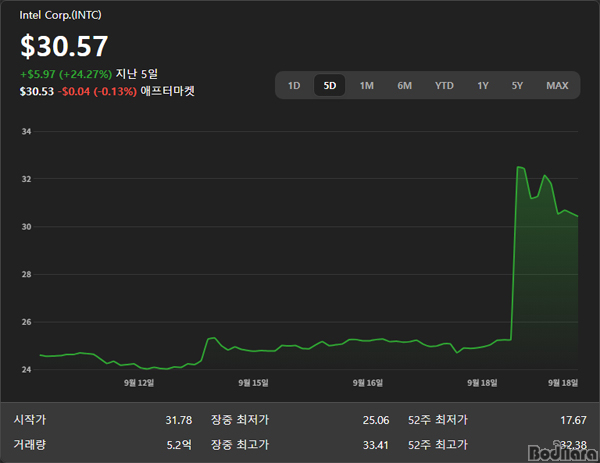Click the 9월 15일 date label
600x463 pixels.
coord(253,383)
